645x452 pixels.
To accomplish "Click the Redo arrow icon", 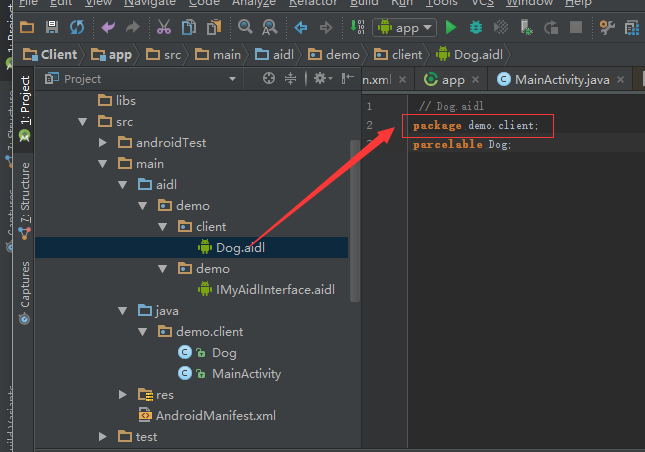I will 133,28.
